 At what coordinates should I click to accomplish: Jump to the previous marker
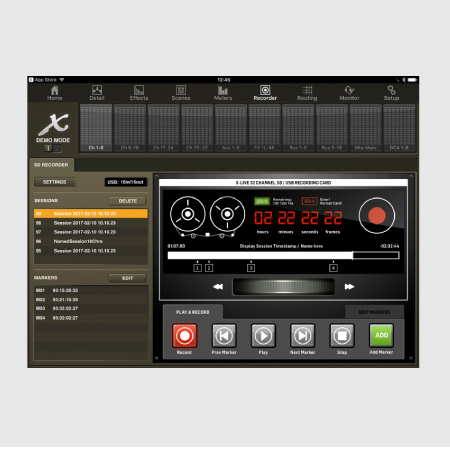click(224, 336)
